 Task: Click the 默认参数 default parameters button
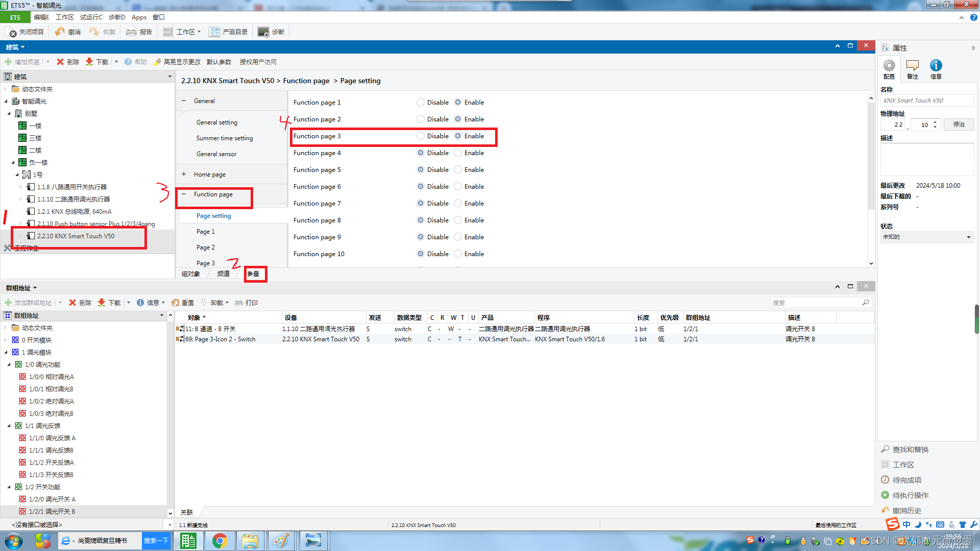click(x=219, y=62)
